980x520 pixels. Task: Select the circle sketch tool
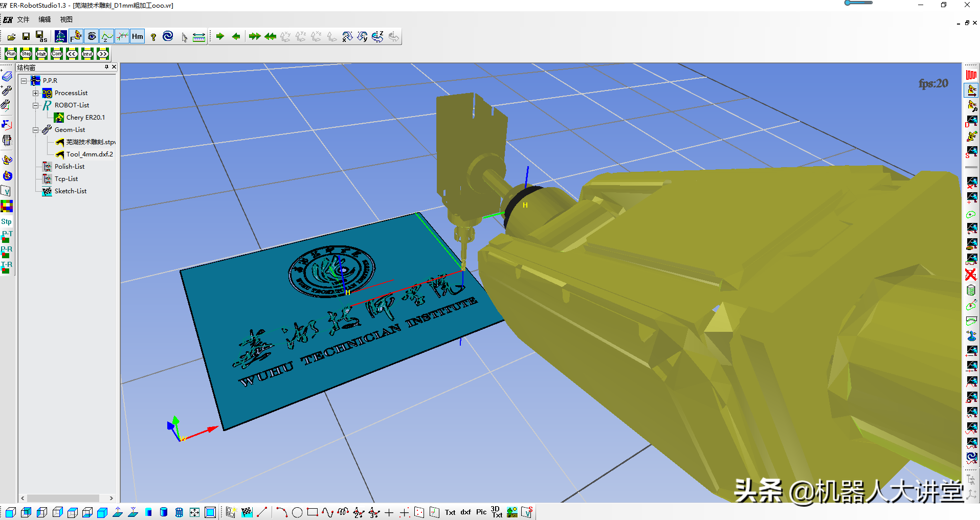pyautogui.click(x=297, y=512)
